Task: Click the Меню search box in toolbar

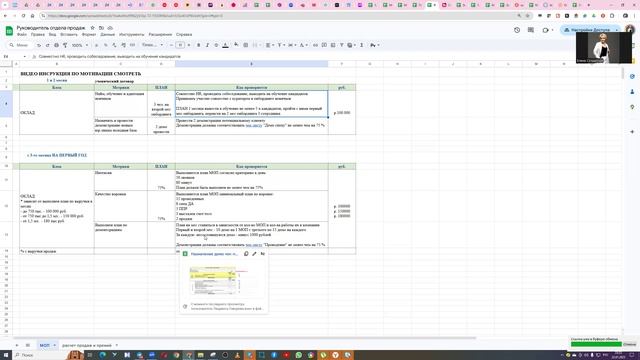Action: (20, 45)
